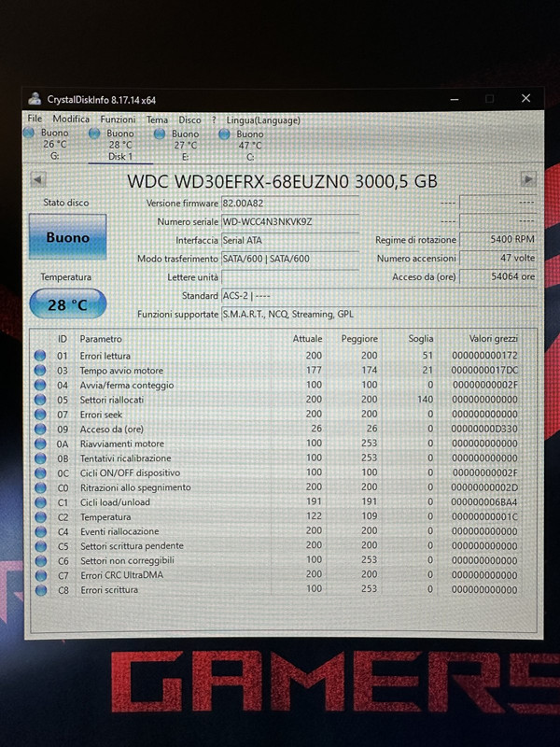
Task: Click the status icon for Ritrazioni allo spegnimento
Action: (x=40, y=487)
